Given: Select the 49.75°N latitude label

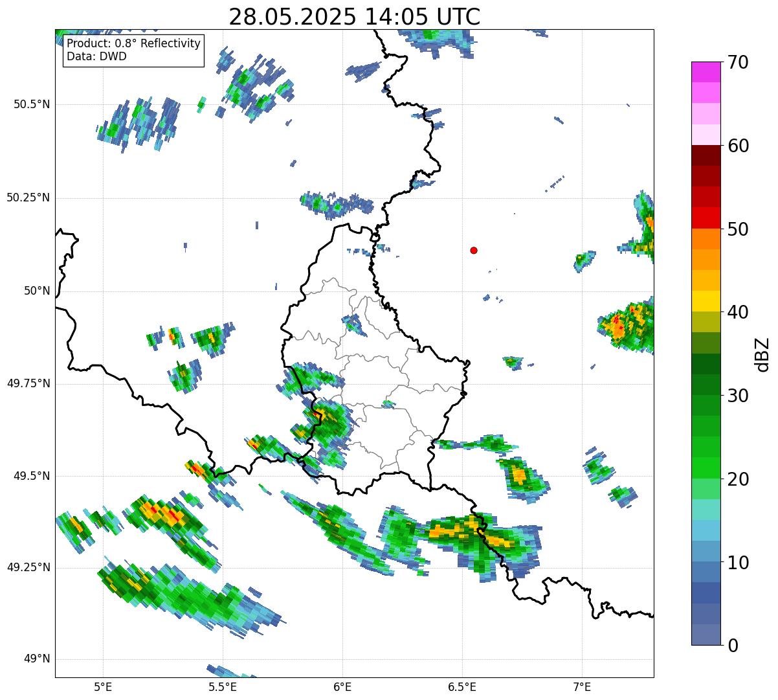Looking at the screenshot, I should click(x=28, y=383).
